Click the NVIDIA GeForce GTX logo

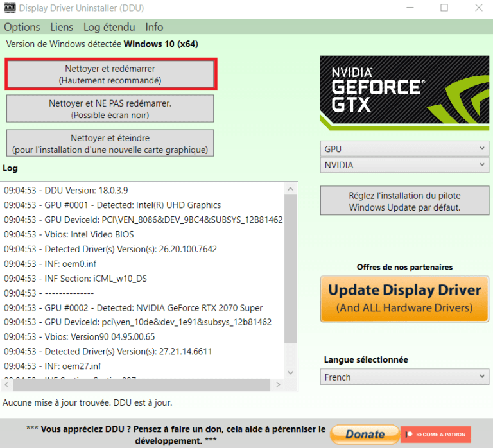tap(404, 93)
